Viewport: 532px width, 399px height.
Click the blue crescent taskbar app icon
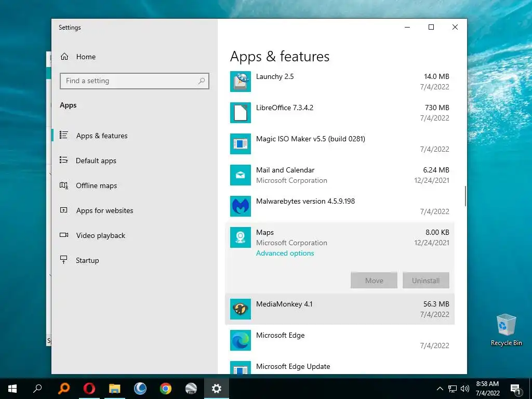(140, 389)
